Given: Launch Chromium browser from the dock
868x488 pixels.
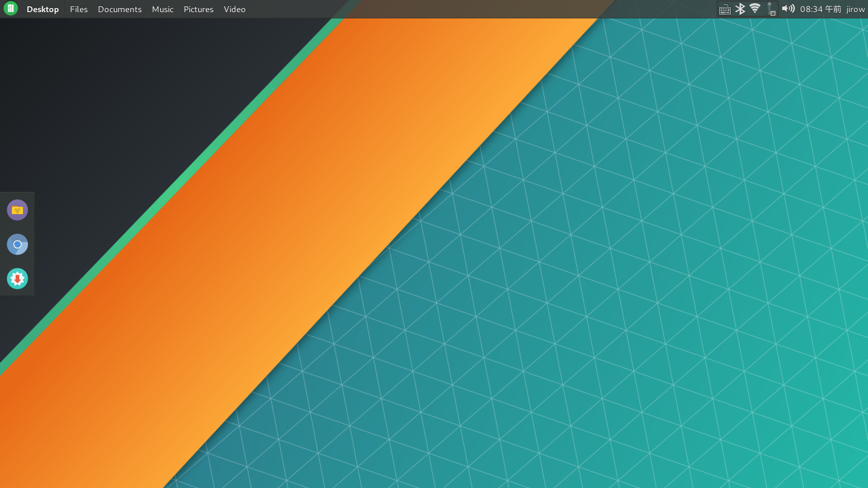Looking at the screenshot, I should click(17, 244).
